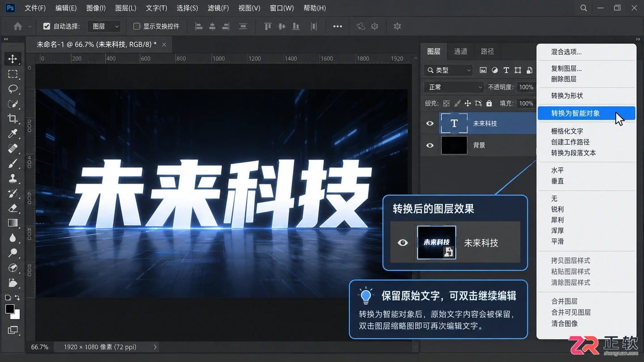Select the Brush tool

coord(13,163)
